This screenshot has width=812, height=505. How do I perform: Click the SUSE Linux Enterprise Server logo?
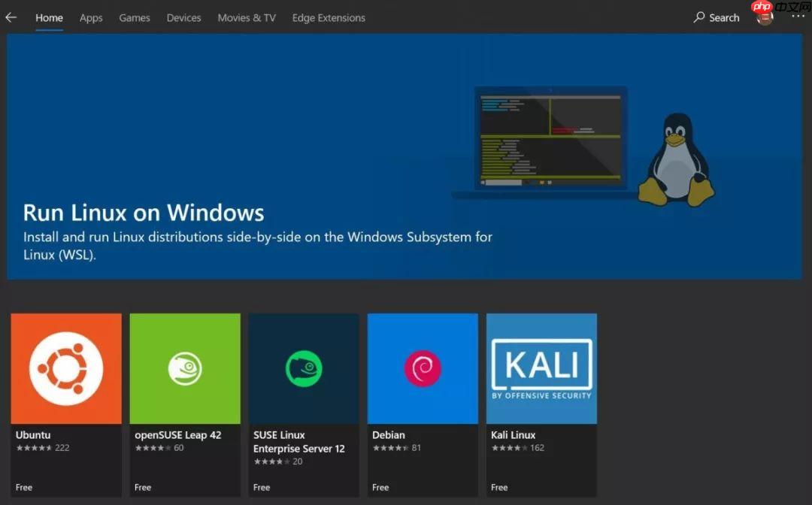tap(304, 367)
